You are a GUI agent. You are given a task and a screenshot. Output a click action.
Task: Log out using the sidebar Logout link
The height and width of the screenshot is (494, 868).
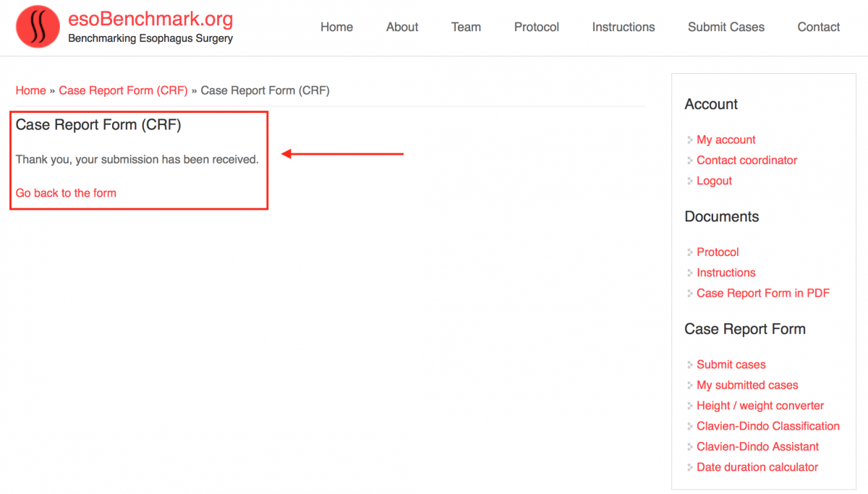click(714, 181)
